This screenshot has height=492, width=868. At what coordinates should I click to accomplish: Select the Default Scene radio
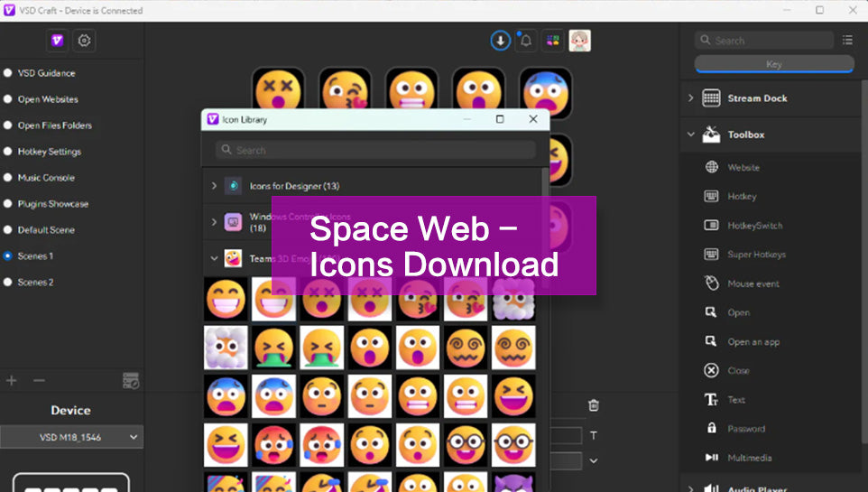click(8, 230)
